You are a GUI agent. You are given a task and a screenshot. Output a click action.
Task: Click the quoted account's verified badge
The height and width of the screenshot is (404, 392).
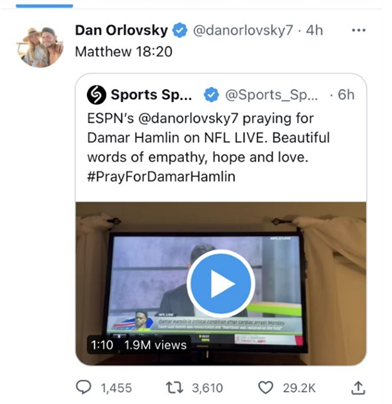point(211,95)
